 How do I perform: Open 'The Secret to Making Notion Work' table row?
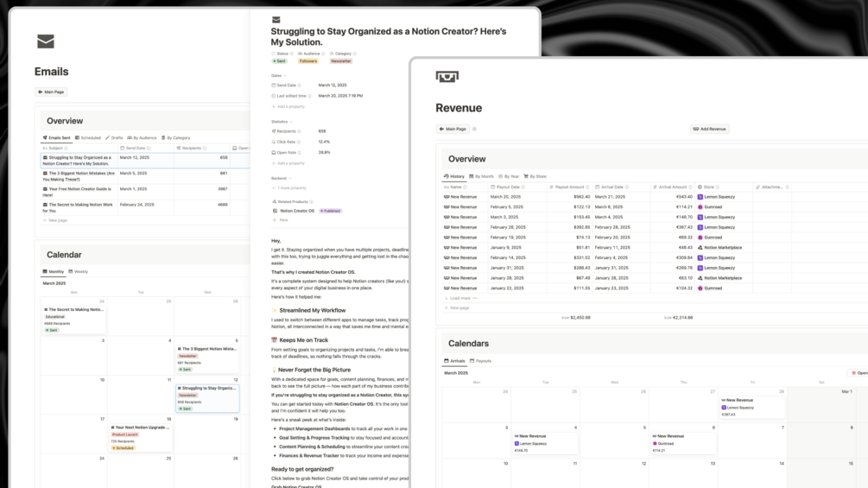click(x=79, y=207)
